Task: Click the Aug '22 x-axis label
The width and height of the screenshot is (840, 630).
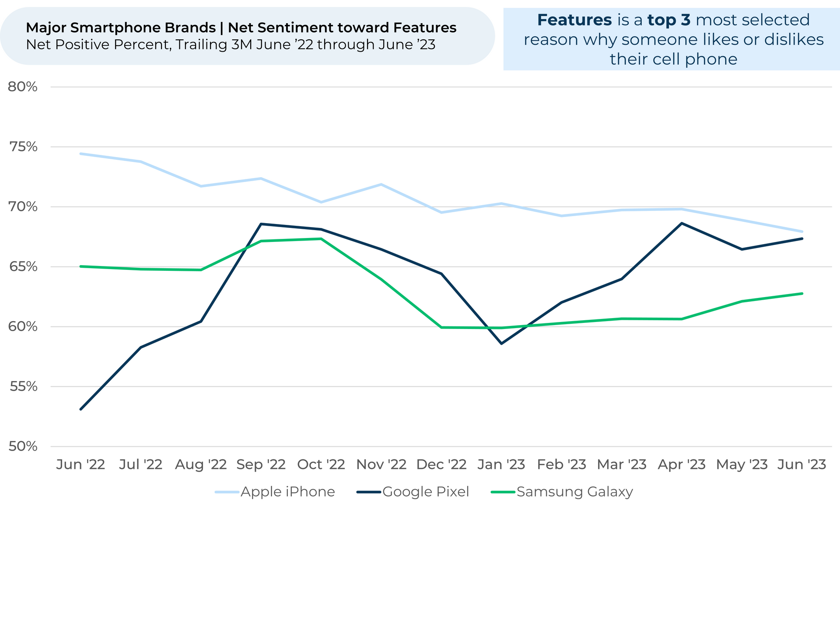Action: click(201, 465)
